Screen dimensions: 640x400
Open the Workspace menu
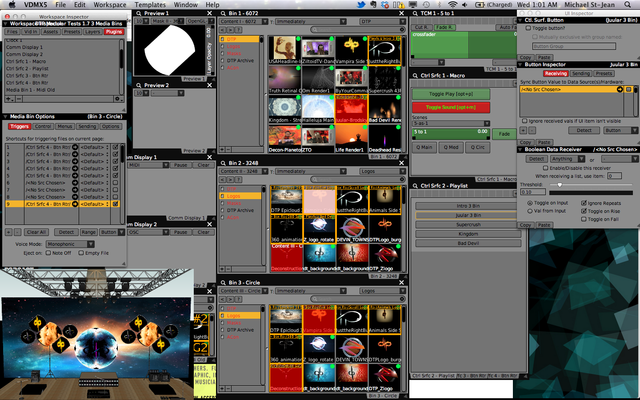[x=110, y=4]
